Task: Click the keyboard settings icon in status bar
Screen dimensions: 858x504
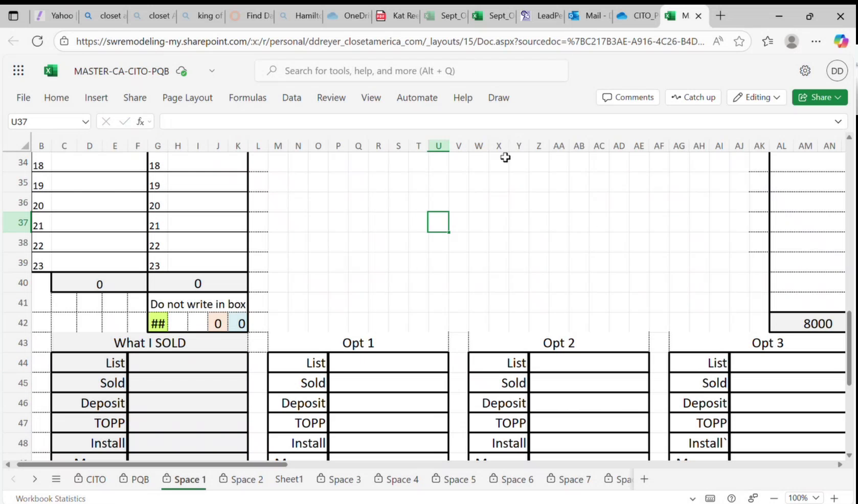Action: tap(710, 498)
